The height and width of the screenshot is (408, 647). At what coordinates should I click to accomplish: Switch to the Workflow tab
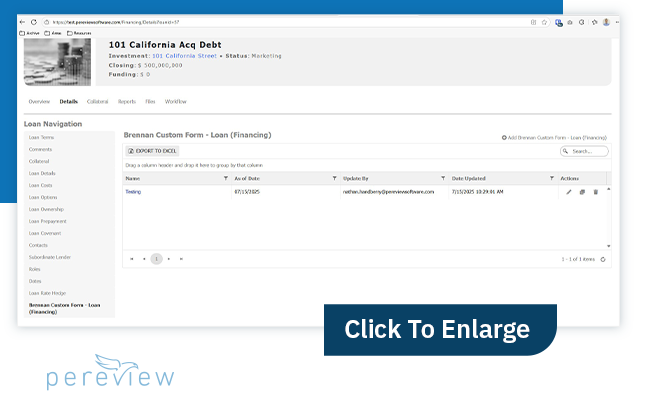pyautogui.click(x=176, y=101)
